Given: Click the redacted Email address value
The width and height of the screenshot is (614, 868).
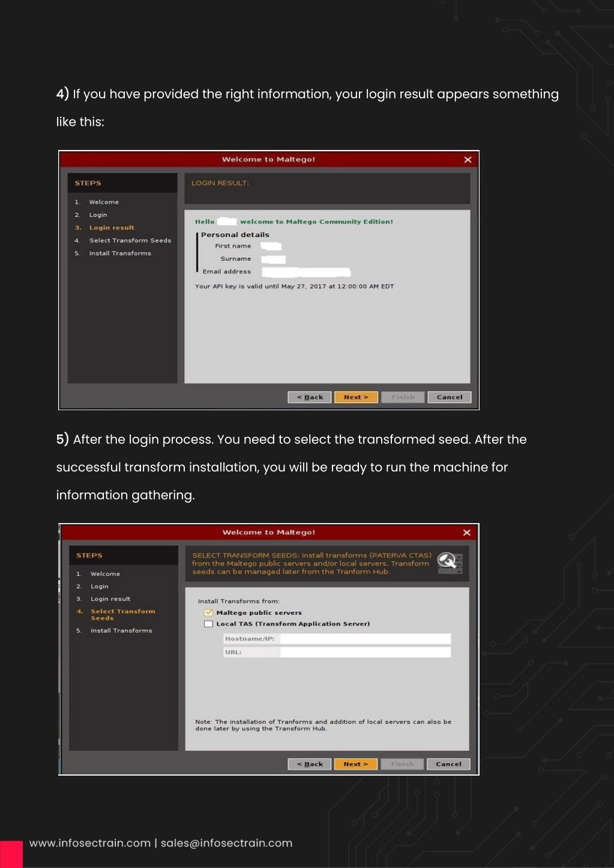Looking at the screenshot, I should click(x=306, y=272).
